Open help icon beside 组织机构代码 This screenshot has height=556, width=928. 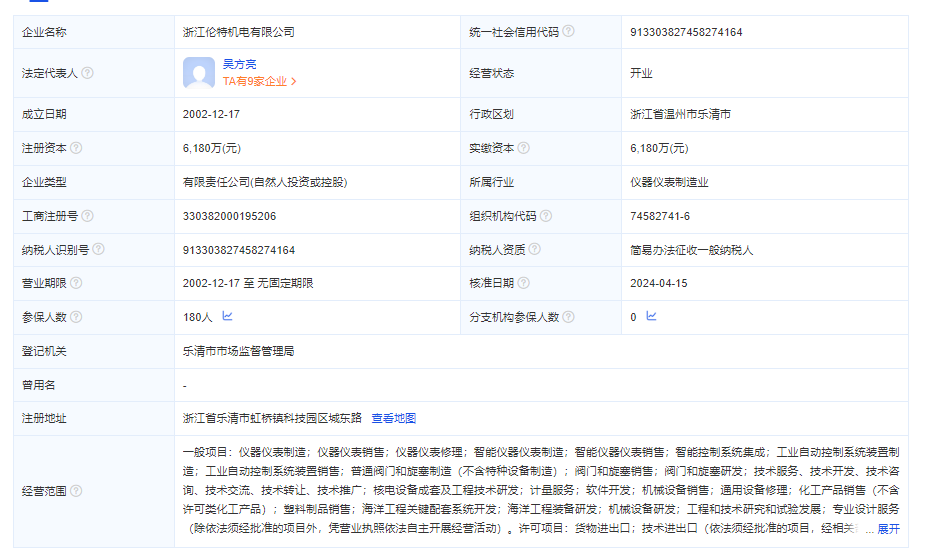546,216
